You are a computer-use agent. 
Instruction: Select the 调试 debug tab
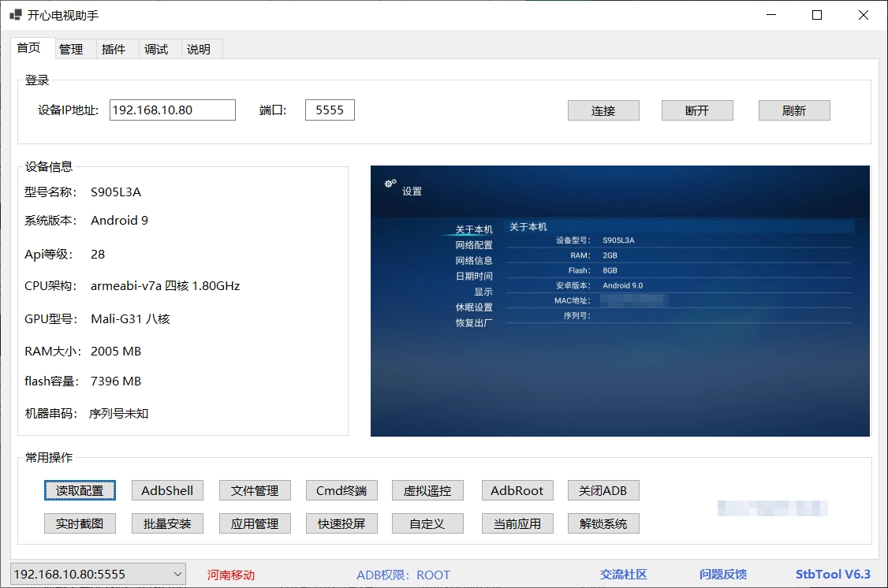[156, 49]
